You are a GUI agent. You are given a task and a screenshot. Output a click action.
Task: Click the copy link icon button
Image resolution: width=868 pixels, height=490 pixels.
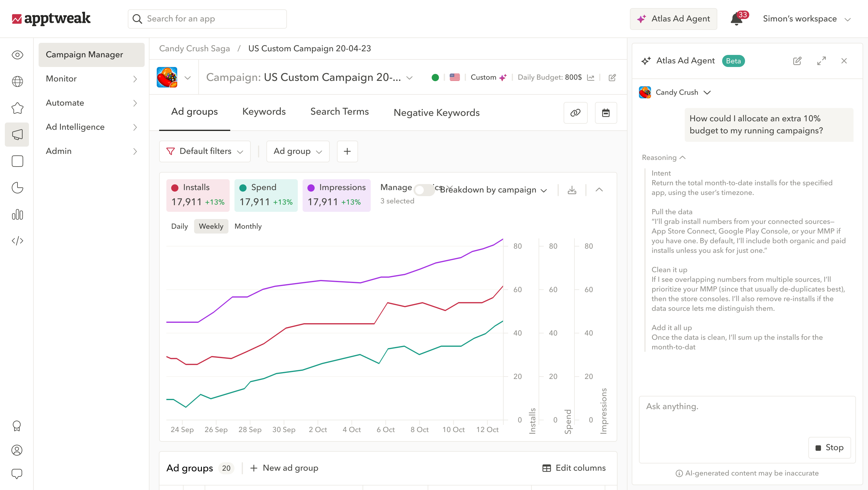coord(575,113)
